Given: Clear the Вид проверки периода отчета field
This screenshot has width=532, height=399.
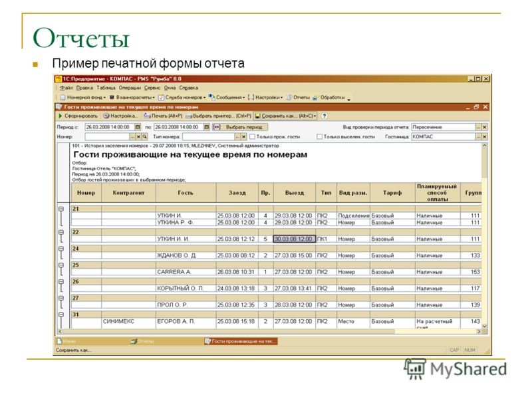Looking at the screenshot, I should tap(485, 127).
